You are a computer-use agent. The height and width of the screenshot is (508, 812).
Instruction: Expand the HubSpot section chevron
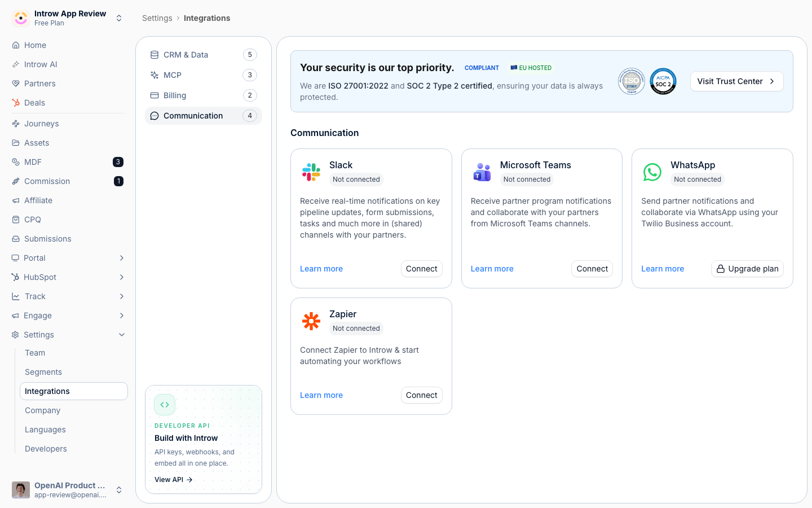122,277
